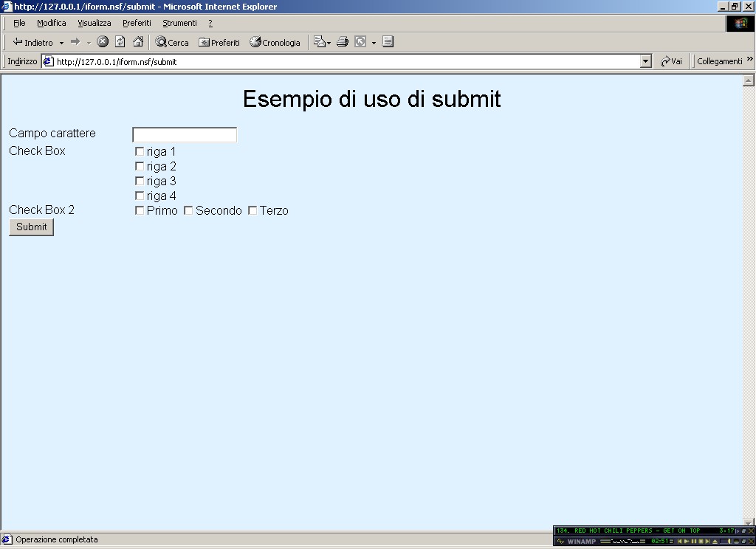Click the page icon in address bar
Viewport: 756px width, 549px height.
[x=48, y=62]
